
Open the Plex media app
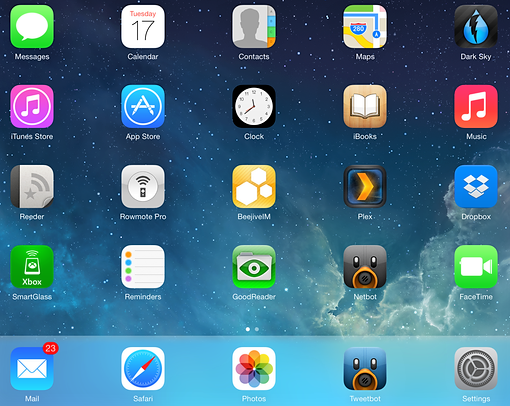365,187
